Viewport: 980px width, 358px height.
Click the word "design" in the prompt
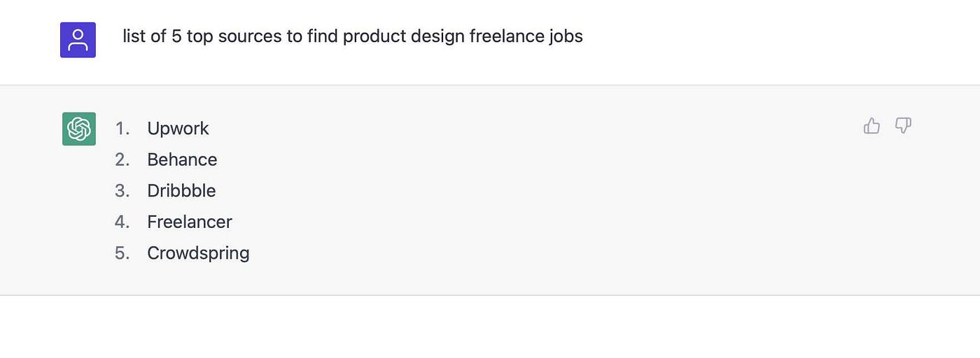(x=437, y=36)
